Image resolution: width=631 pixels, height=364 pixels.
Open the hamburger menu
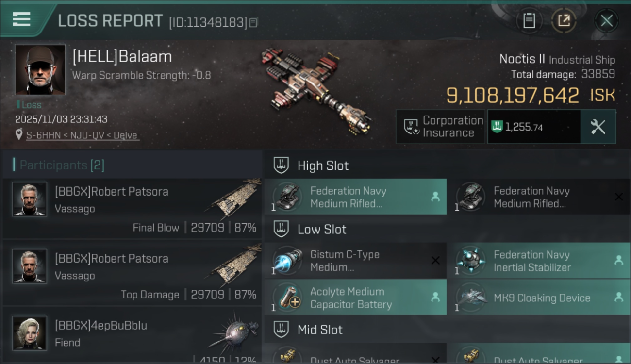pos(21,19)
